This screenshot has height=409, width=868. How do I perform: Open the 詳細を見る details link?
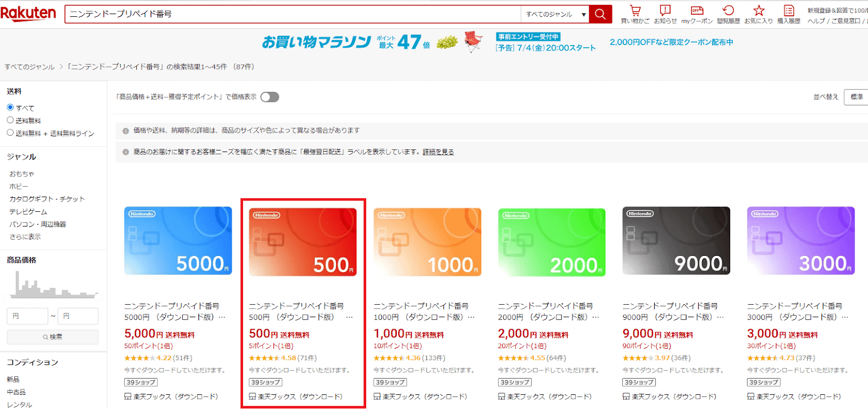click(x=438, y=152)
